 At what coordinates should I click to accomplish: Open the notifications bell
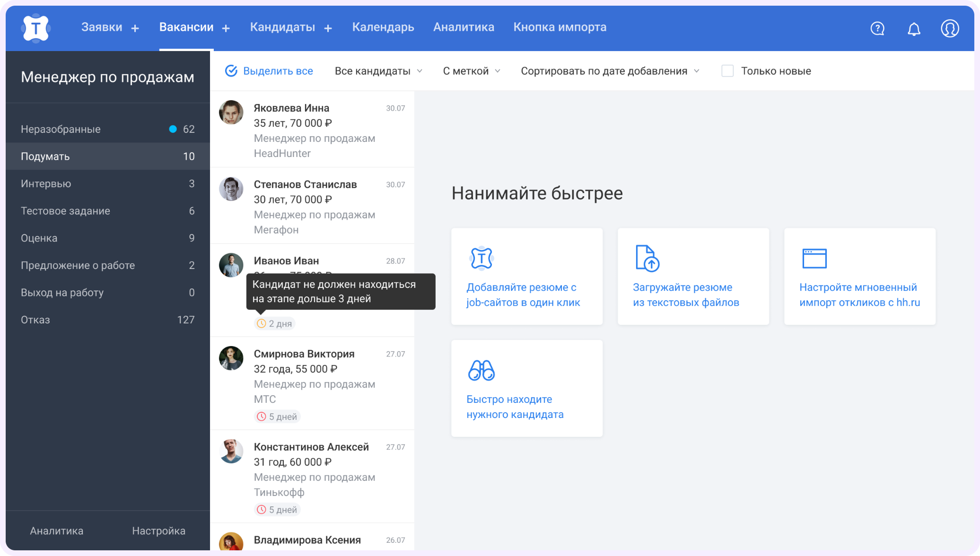[914, 29]
